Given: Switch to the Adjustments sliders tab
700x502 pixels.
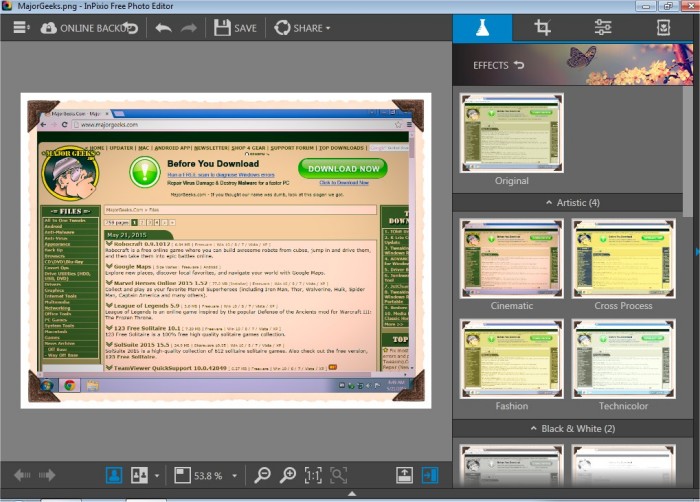Looking at the screenshot, I should pyautogui.click(x=603, y=28).
